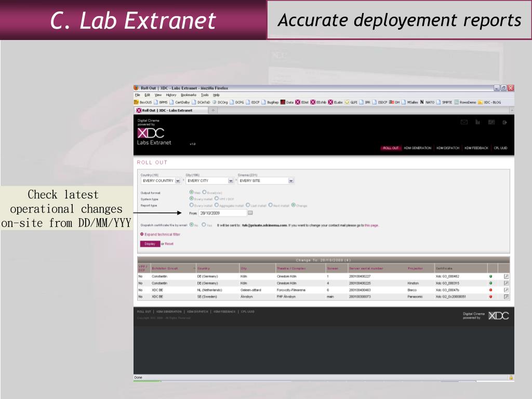Open new browser tab button

pyautogui.click(x=213, y=110)
